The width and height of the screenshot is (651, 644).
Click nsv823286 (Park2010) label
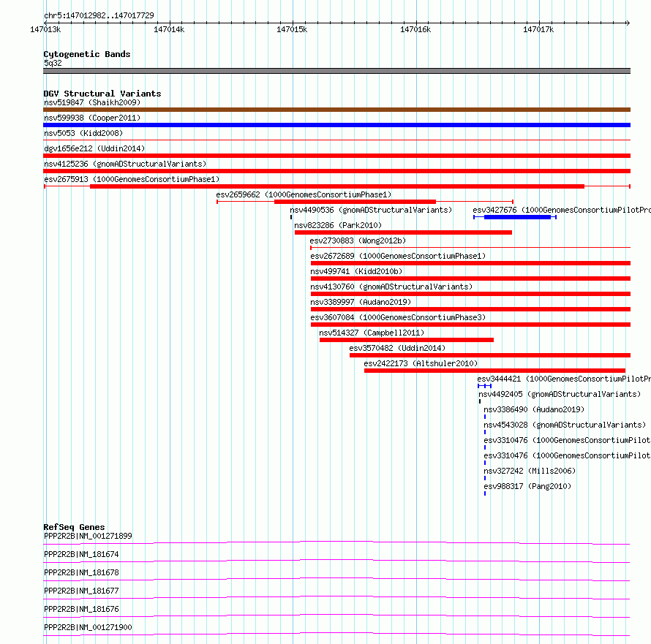338,225
